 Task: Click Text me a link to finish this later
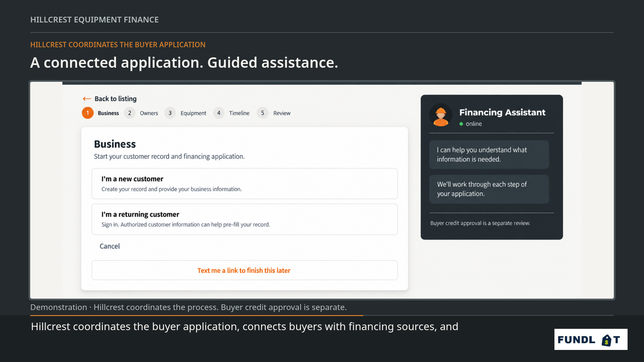pos(245,270)
